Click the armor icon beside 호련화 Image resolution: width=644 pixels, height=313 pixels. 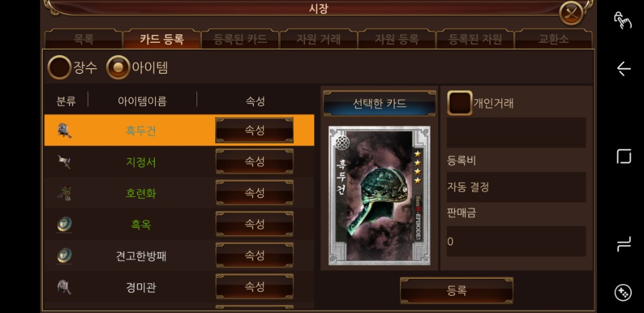(64, 193)
